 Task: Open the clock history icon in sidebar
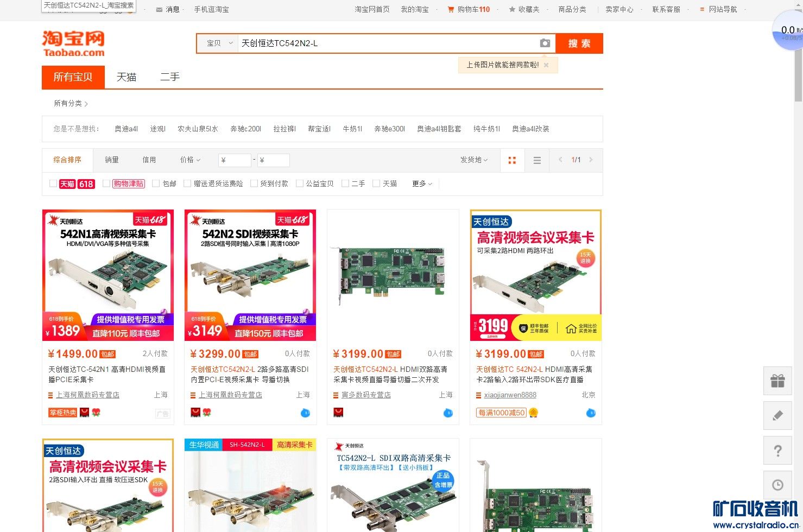[777, 485]
